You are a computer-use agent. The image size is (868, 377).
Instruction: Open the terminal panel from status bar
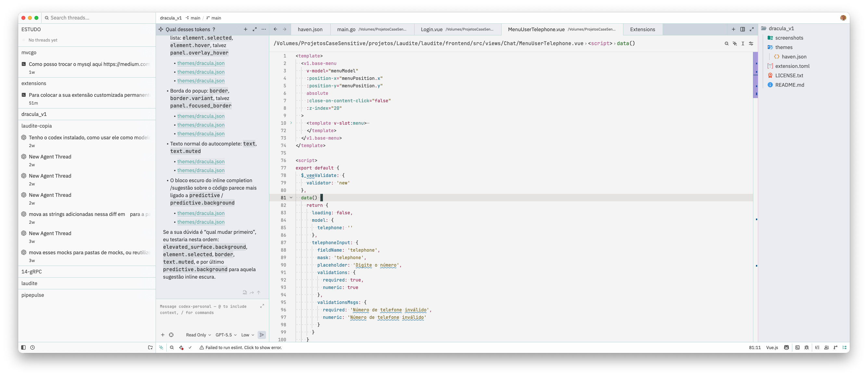pyautogui.click(x=797, y=347)
